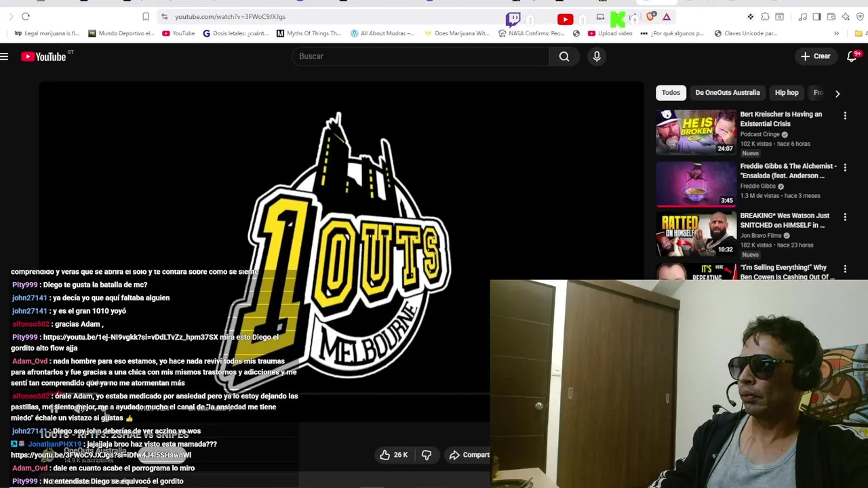868x488 pixels.
Task: Open 'Mundo Deportivo el...' bookmark
Action: click(x=121, y=33)
